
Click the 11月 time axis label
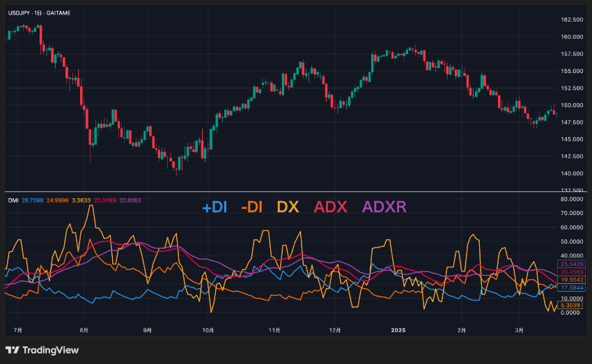pyautogui.click(x=274, y=331)
